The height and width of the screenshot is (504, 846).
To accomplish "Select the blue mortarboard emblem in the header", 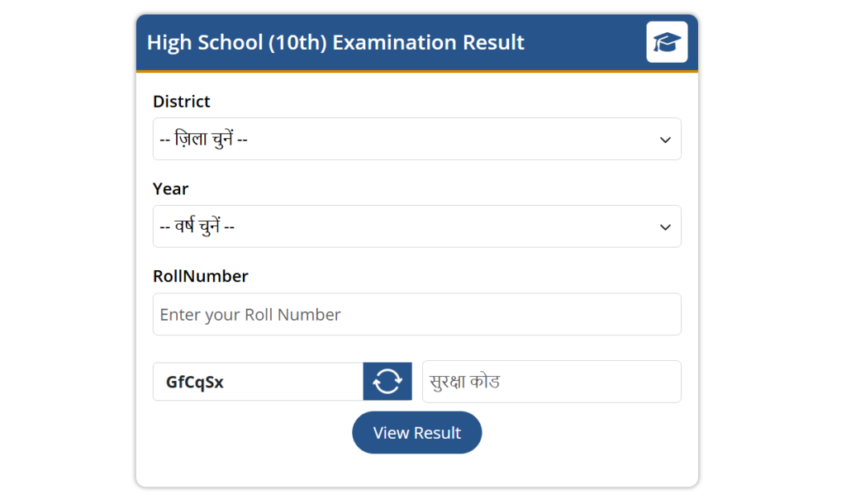I will click(x=666, y=42).
